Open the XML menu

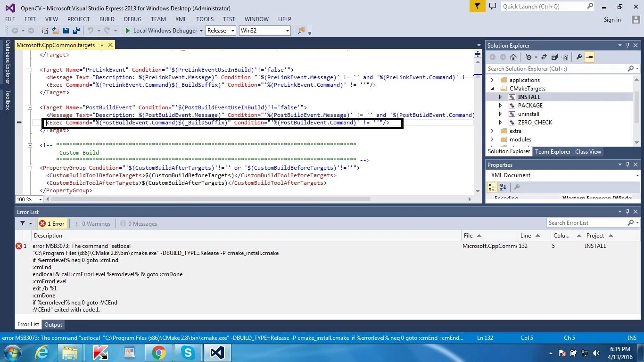coord(181,19)
